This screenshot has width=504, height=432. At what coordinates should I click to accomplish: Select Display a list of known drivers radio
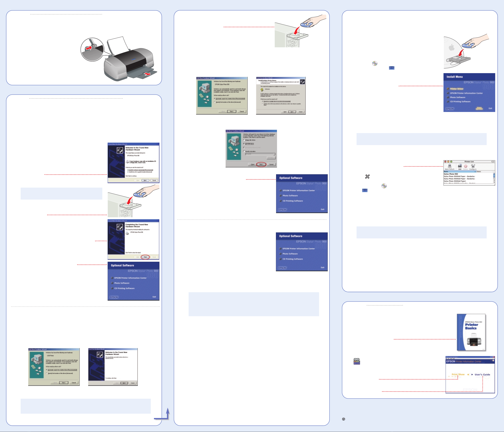[x=262, y=104]
